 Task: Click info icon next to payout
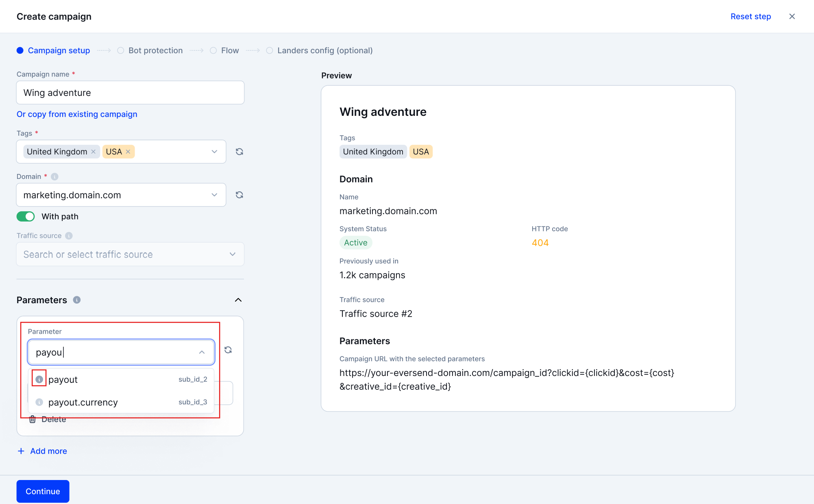click(39, 379)
